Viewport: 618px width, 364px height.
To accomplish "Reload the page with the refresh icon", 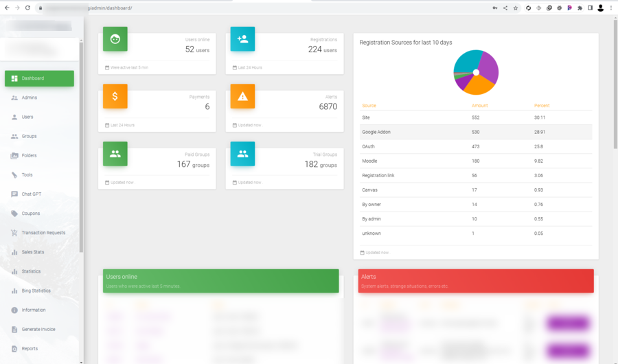I will [27, 8].
